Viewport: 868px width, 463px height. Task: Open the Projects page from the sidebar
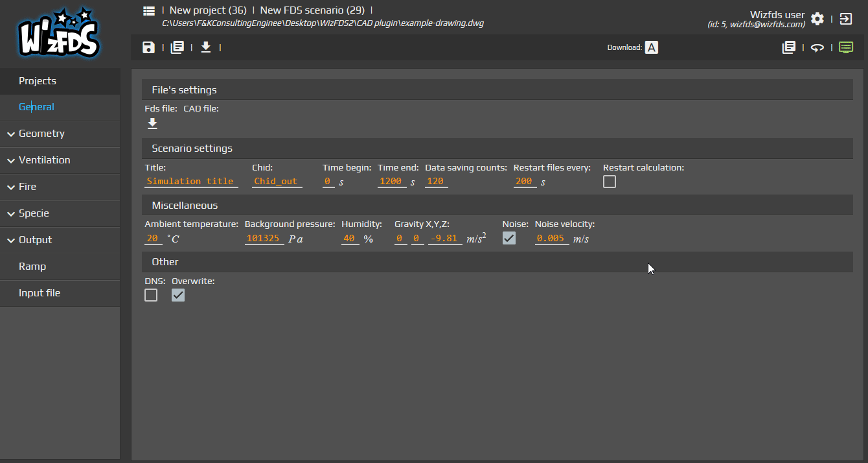36,81
